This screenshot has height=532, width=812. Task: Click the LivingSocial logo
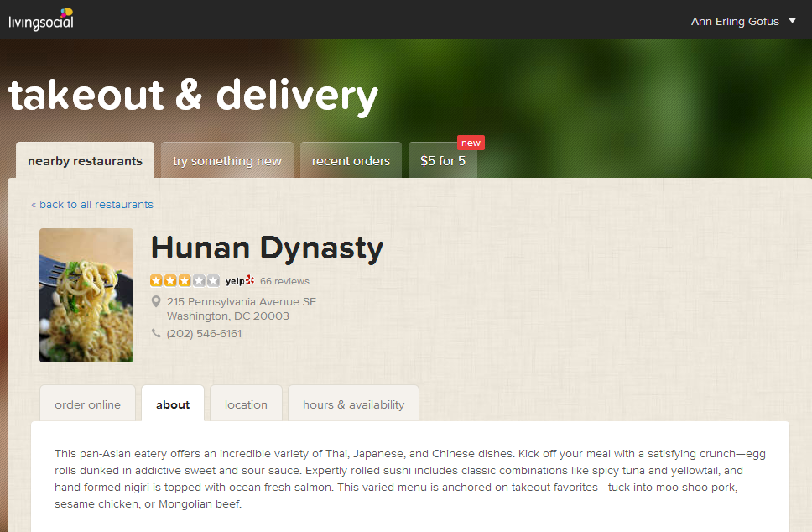click(41, 18)
